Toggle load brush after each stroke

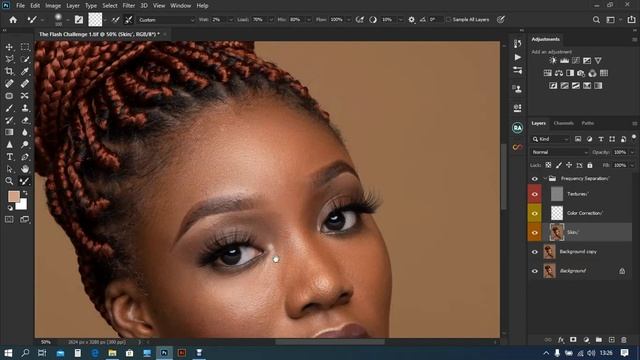(116, 20)
